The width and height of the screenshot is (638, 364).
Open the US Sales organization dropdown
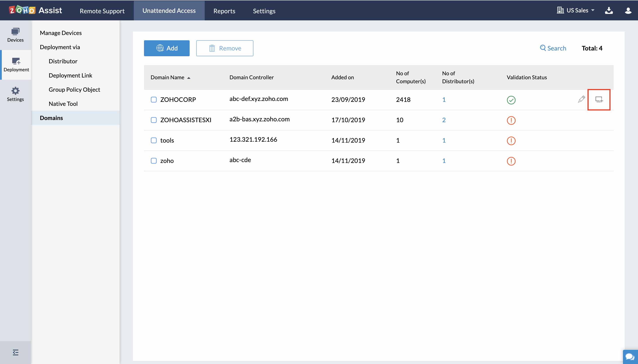tap(575, 10)
